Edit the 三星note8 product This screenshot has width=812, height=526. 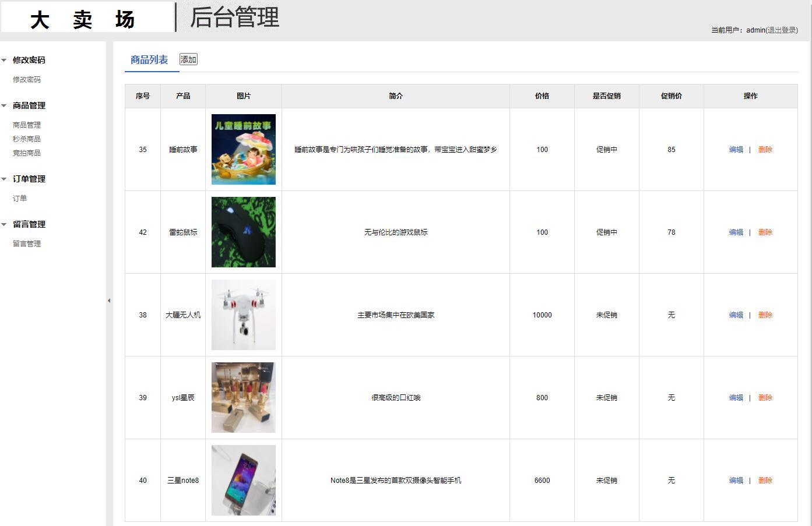[736, 480]
